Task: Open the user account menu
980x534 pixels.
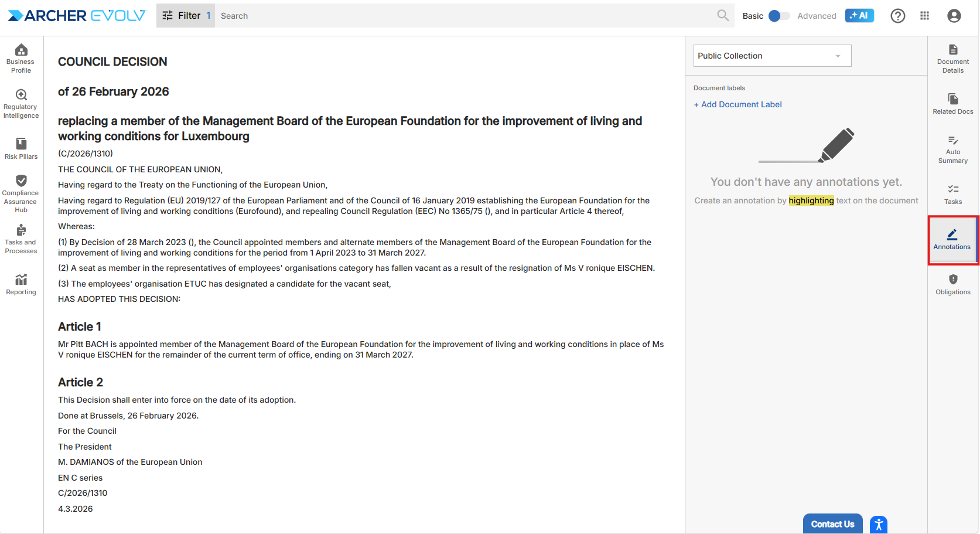Action: point(954,16)
